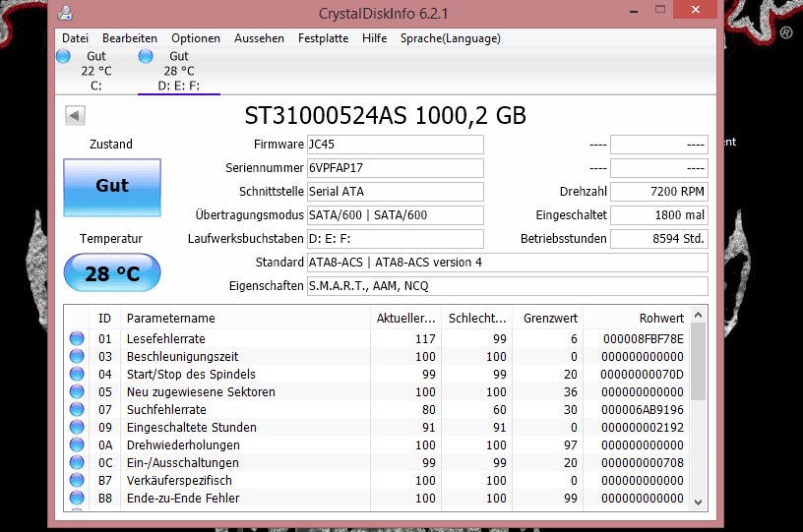Select the D: E: F: drive status icon
This screenshot has height=532, width=803.
[x=146, y=56]
